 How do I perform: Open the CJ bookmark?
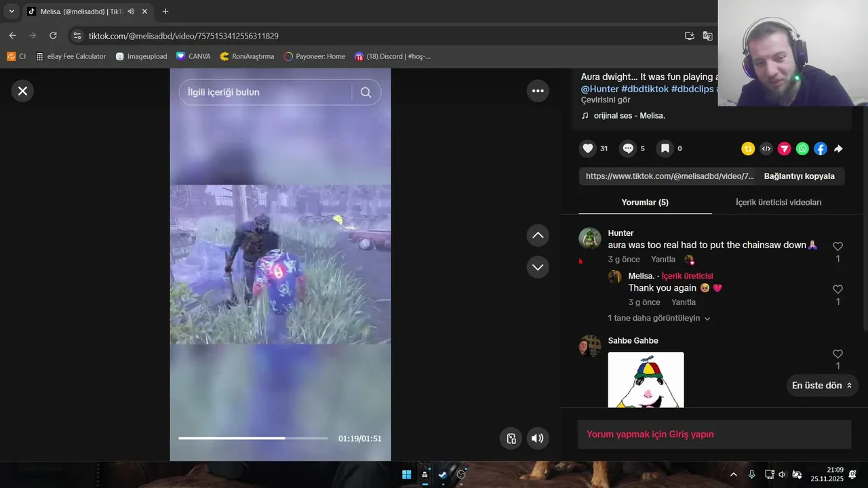click(16, 56)
